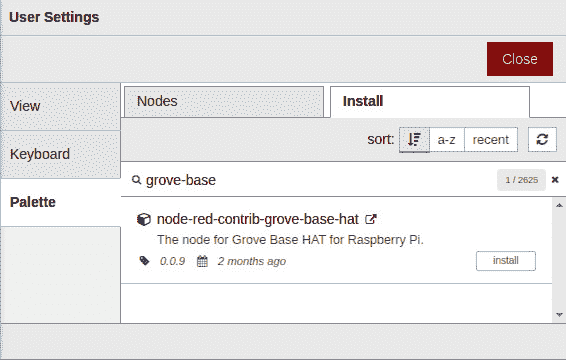This screenshot has height=360, width=566.
Task: Click the scrollbar down arrow
Action: coord(559,315)
